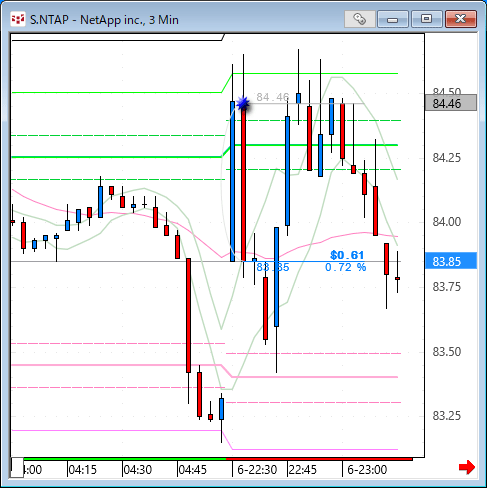Click the 22:45 time axis label
487x488 pixels.
click(x=303, y=470)
